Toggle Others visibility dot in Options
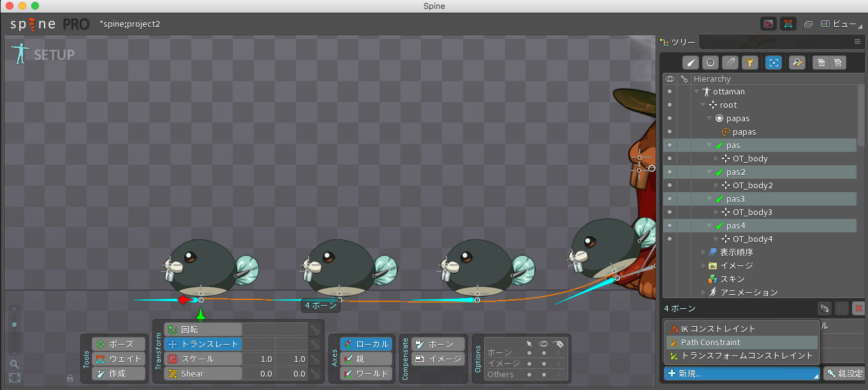 coord(544,374)
